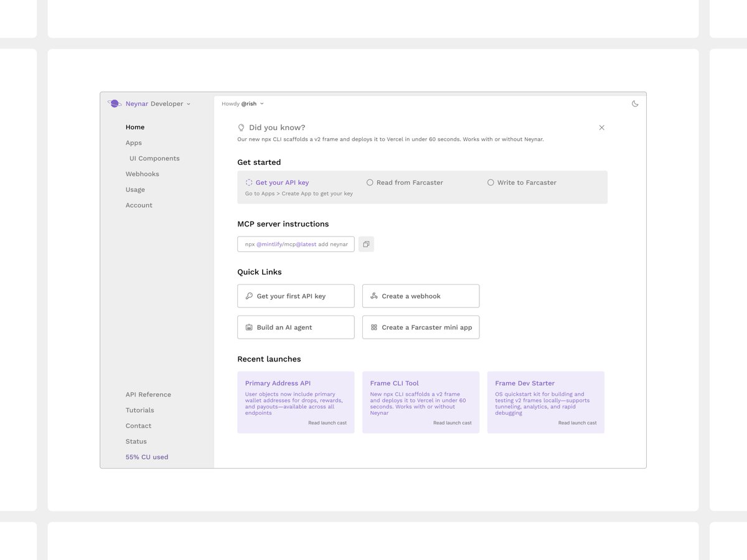Click the webhook icon on Create a webhook
This screenshot has height=560, width=747.
click(x=374, y=296)
